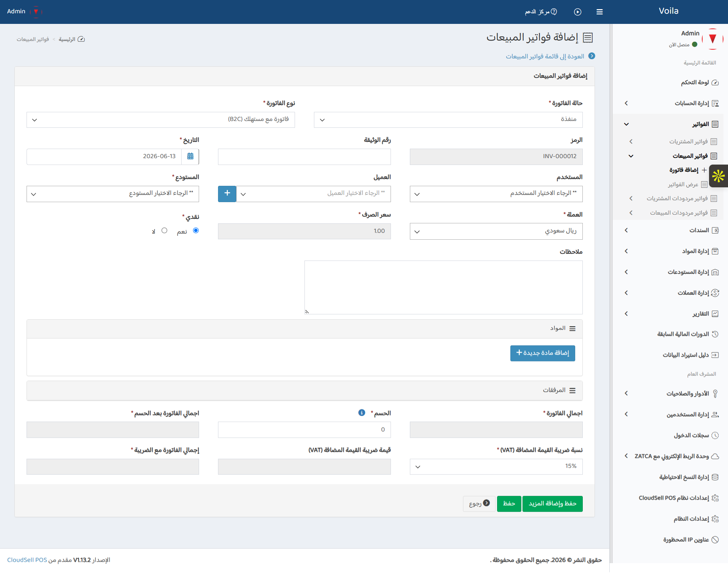
Task: Open the invoice status dropdown حالة الفاتورة
Action: [x=448, y=120]
